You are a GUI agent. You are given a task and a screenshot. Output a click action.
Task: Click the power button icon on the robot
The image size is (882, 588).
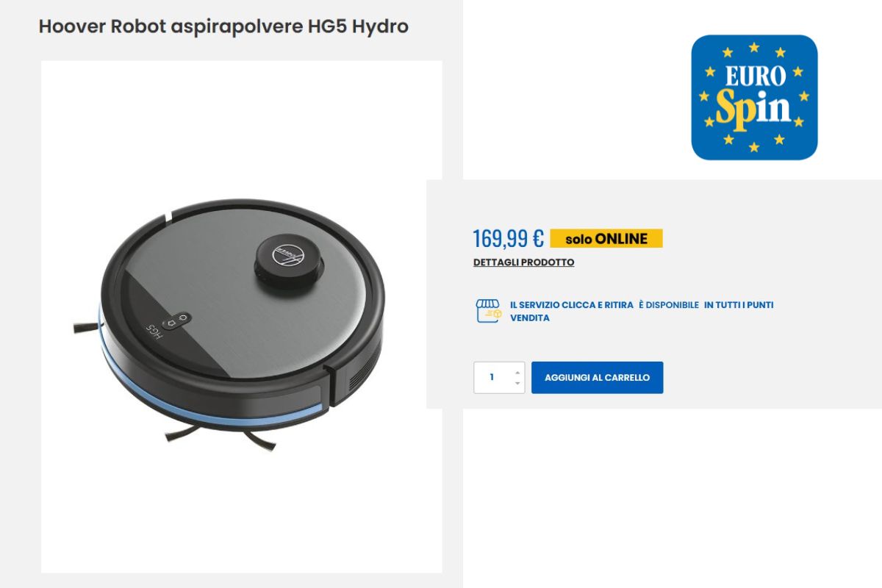[x=183, y=317]
